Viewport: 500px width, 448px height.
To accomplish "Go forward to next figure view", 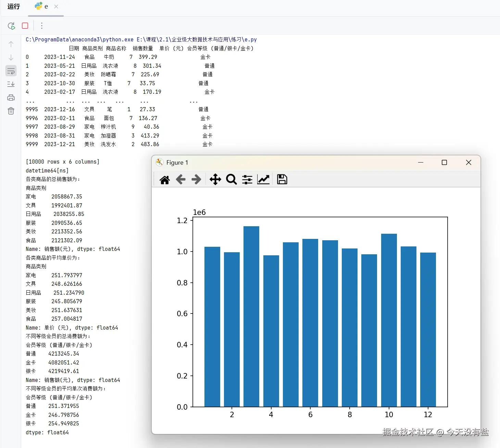I will (196, 179).
